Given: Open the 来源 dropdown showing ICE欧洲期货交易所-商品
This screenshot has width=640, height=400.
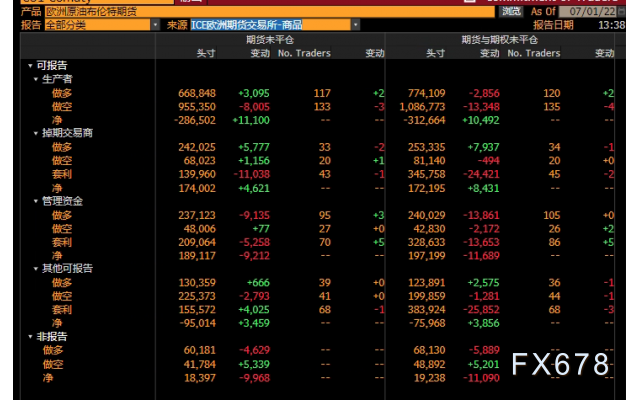Looking at the screenshot, I should point(275,25).
